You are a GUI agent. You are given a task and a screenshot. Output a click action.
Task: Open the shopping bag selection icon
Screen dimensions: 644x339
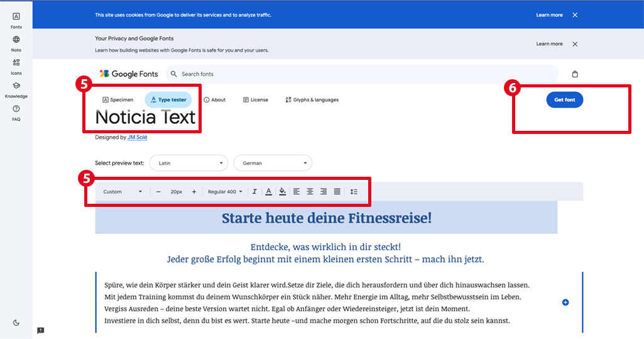[575, 74]
